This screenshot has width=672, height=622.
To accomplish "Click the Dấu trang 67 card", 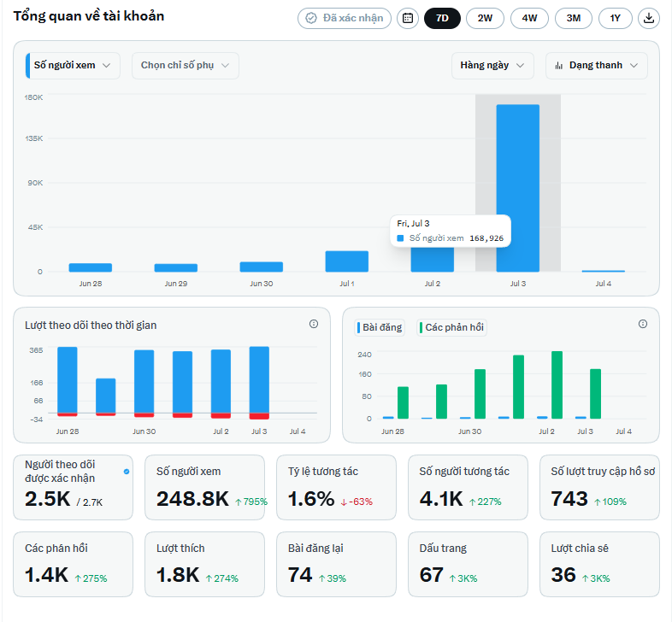I will pyautogui.click(x=468, y=564).
